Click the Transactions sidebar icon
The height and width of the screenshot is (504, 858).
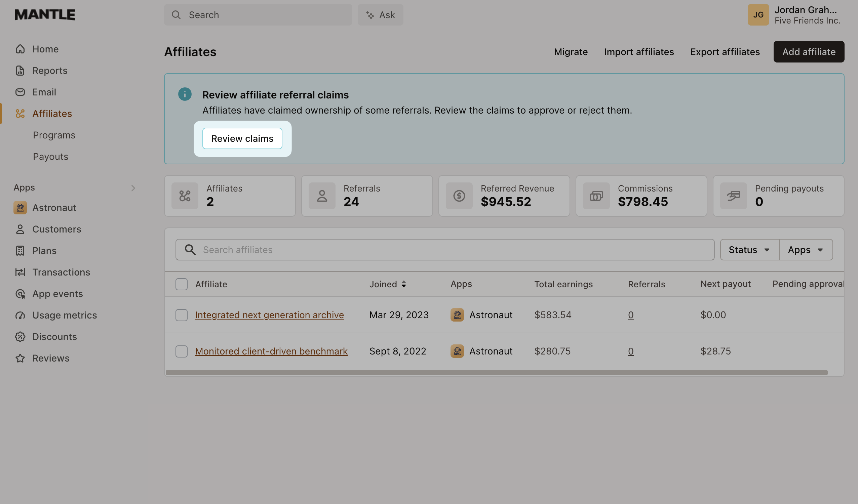(20, 272)
